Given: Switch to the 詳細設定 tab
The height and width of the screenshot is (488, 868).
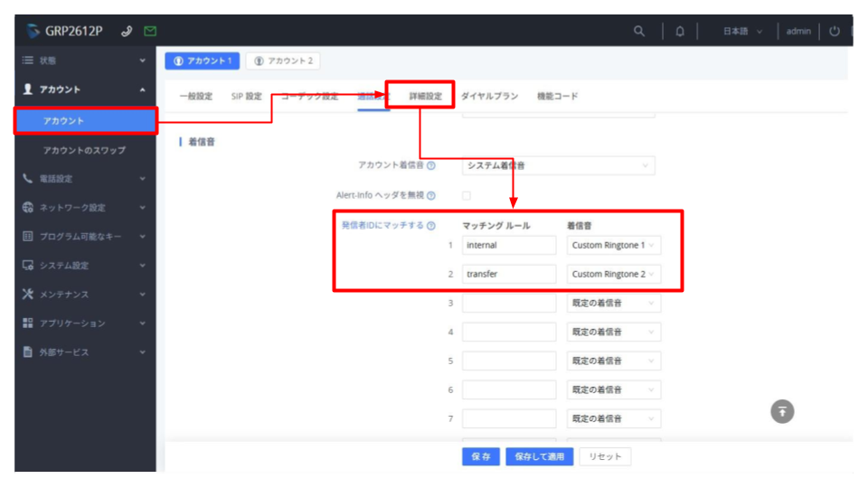Looking at the screenshot, I should coord(426,97).
